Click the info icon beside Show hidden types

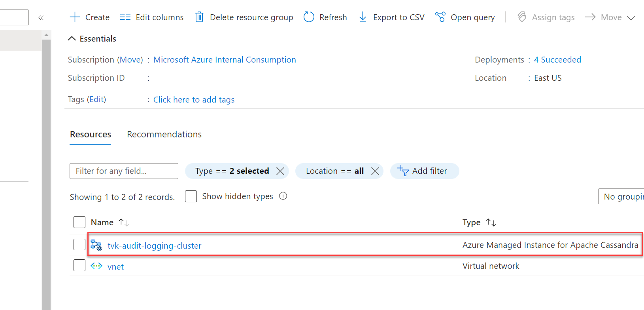tap(283, 196)
